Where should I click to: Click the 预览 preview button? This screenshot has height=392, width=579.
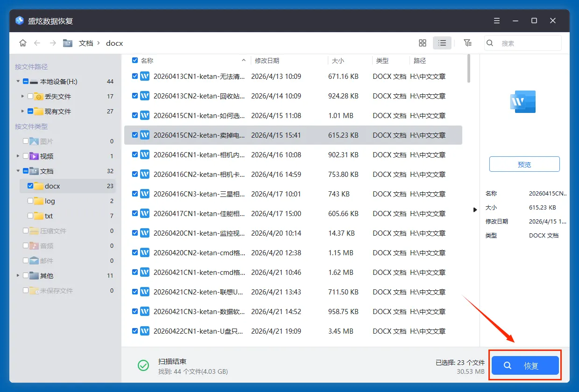[x=524, y=164]
